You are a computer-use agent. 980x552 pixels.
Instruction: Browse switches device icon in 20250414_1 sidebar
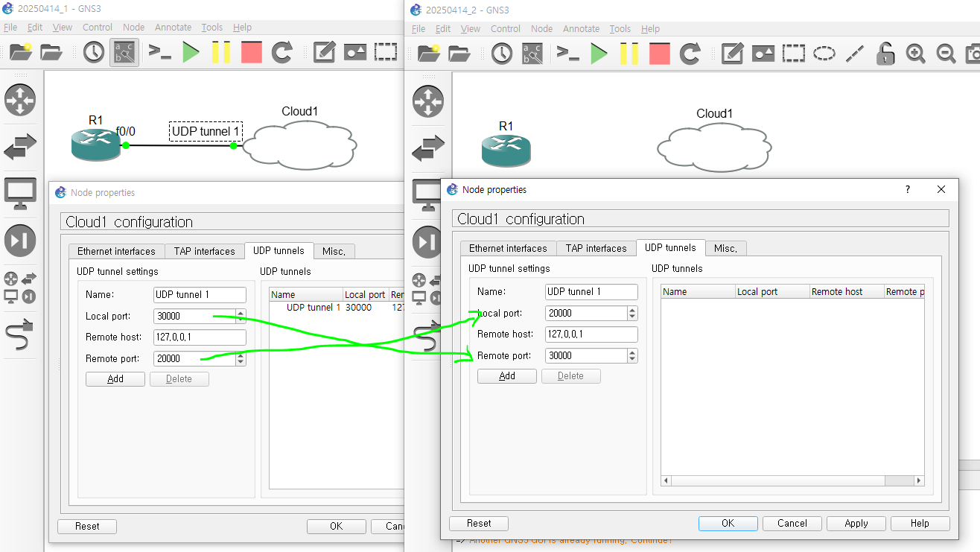[20, 147]
